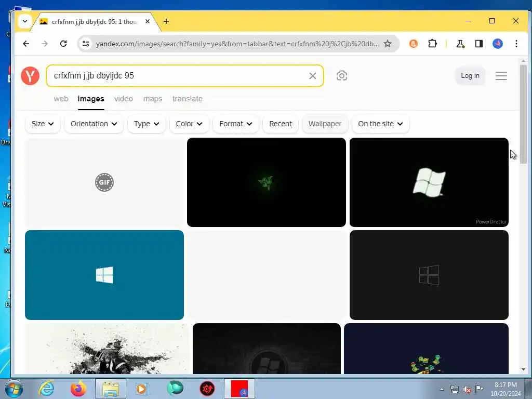Open the blue Windows logo thumbnail
This screenshot has width=532, height=399.
point(104,275)
